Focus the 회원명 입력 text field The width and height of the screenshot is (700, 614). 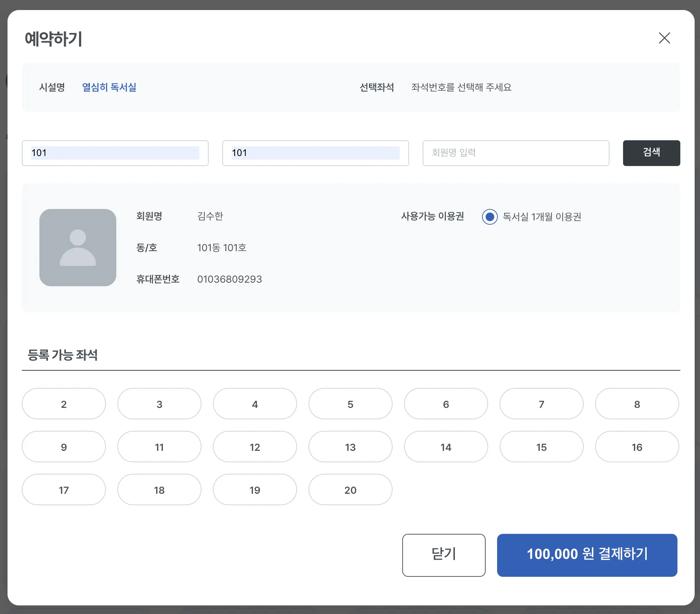[515, 153]
